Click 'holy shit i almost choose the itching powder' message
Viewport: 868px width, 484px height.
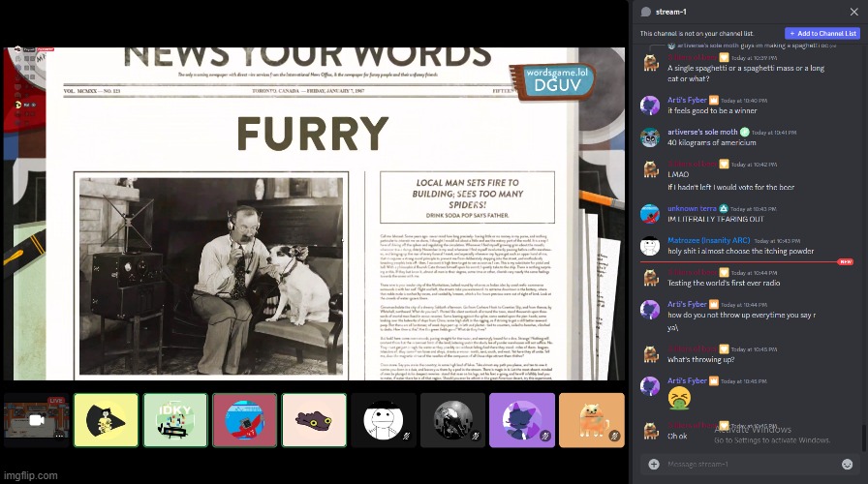coord(741,251)
